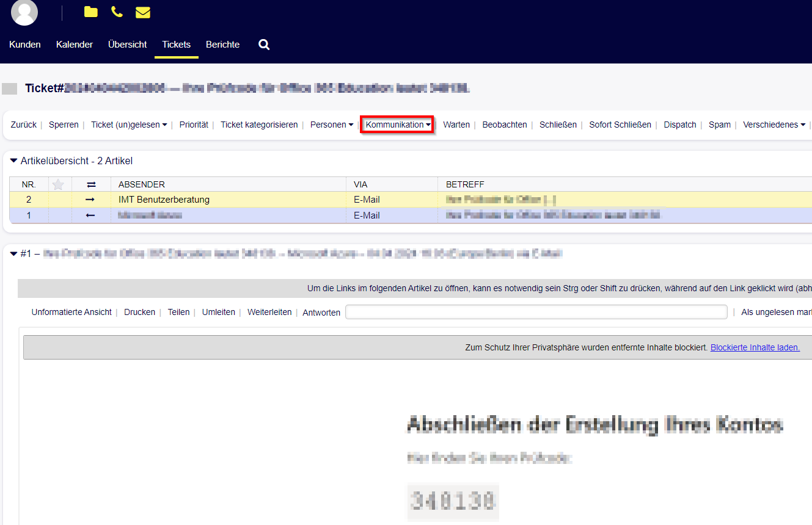Click the Antworten input field
This screenshot has height=525, width=812.
click(536, 312)
